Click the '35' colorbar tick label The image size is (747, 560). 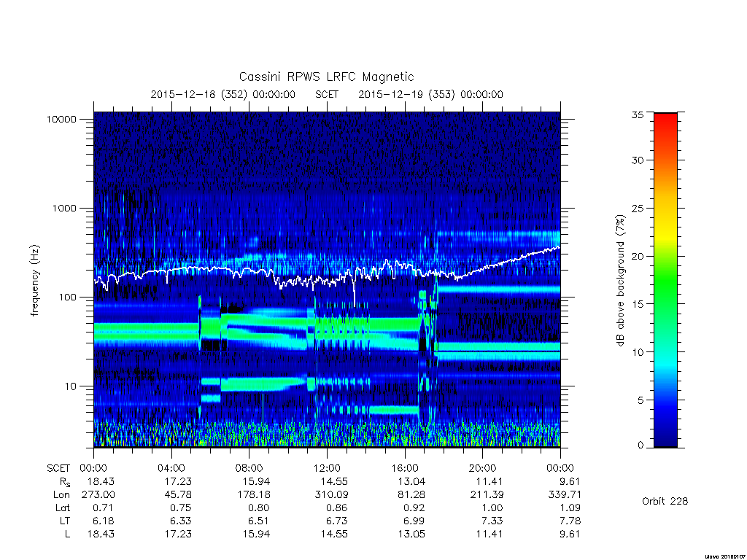point(637,114)
